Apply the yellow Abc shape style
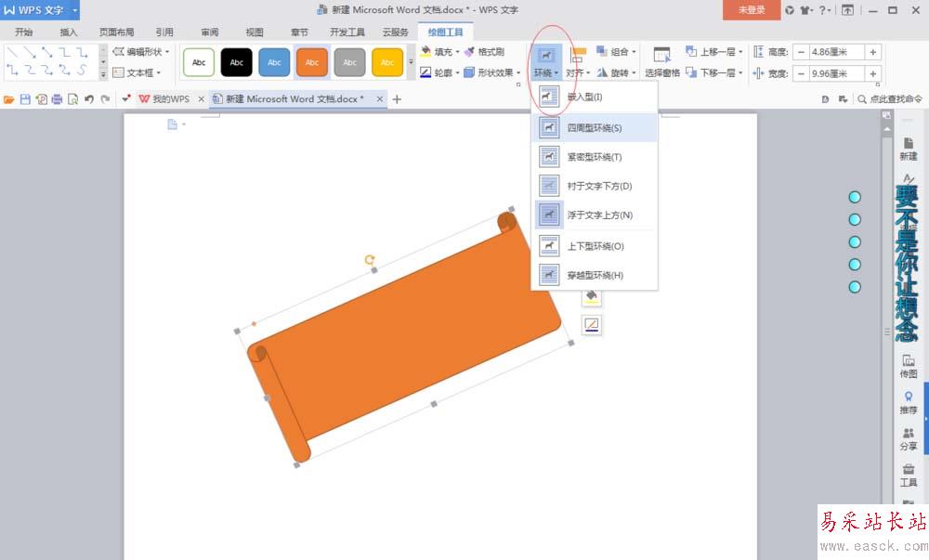929x560 pixels. tap(387, 62)
